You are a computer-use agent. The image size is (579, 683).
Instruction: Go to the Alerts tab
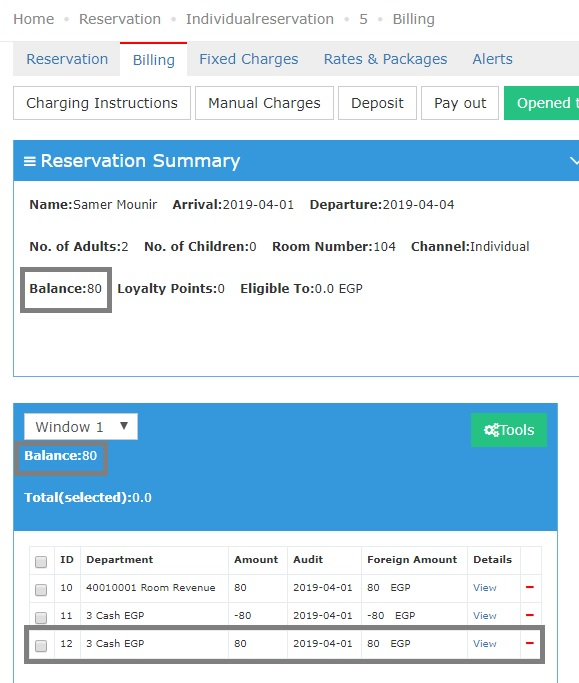click(x=492, y=59)
